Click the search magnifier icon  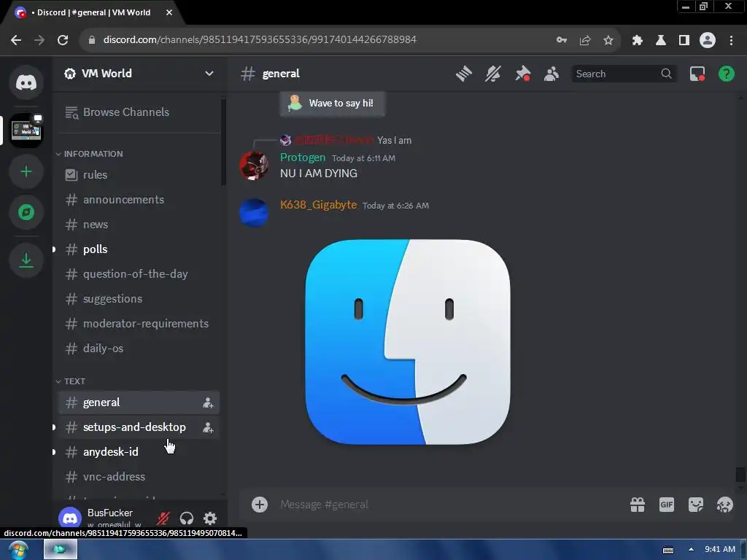(666, 74)
